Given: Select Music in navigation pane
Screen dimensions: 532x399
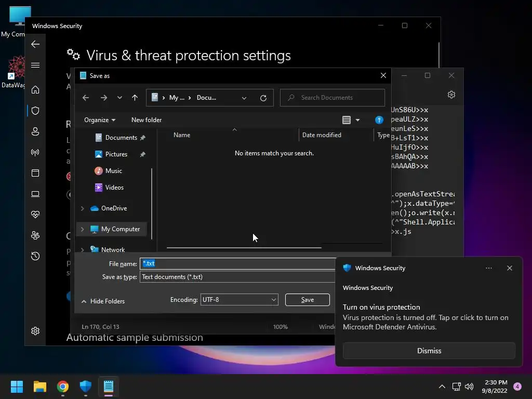Looking at the screenshot, I should point(109,171).
